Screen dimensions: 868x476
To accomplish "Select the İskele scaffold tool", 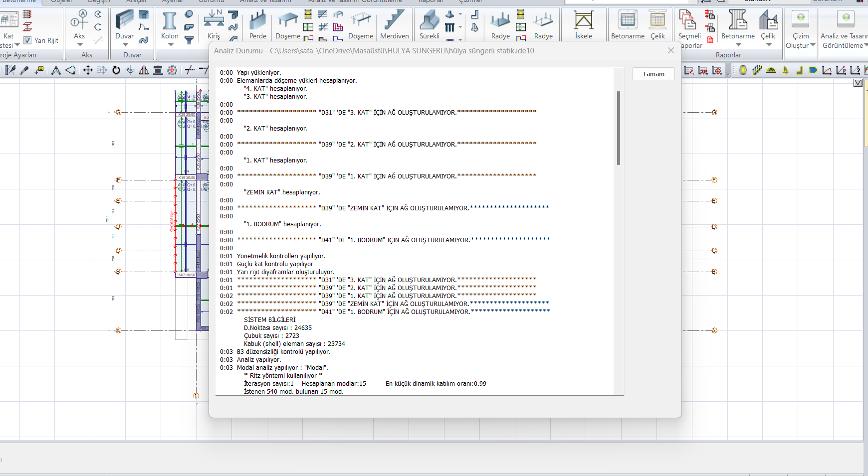I will tap(584, 24).
